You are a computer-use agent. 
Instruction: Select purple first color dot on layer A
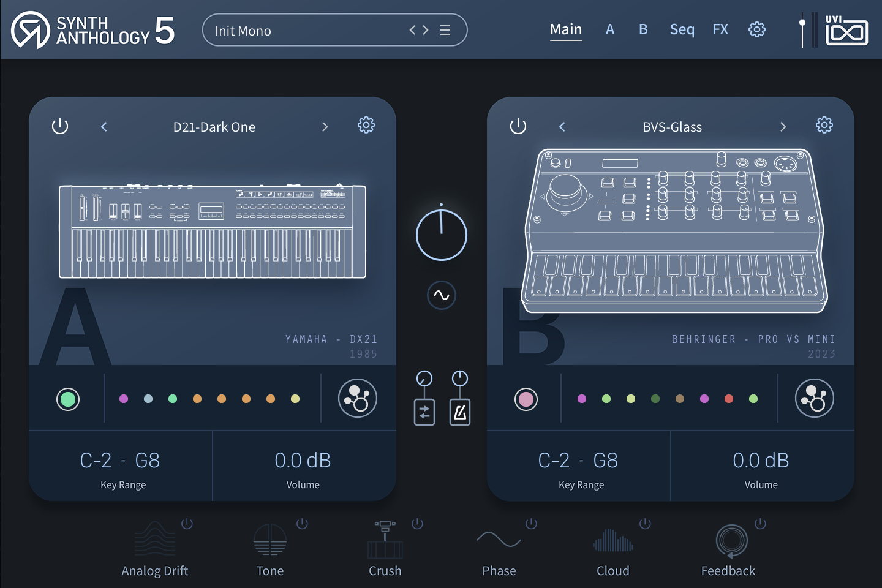[x=124, y=399]
